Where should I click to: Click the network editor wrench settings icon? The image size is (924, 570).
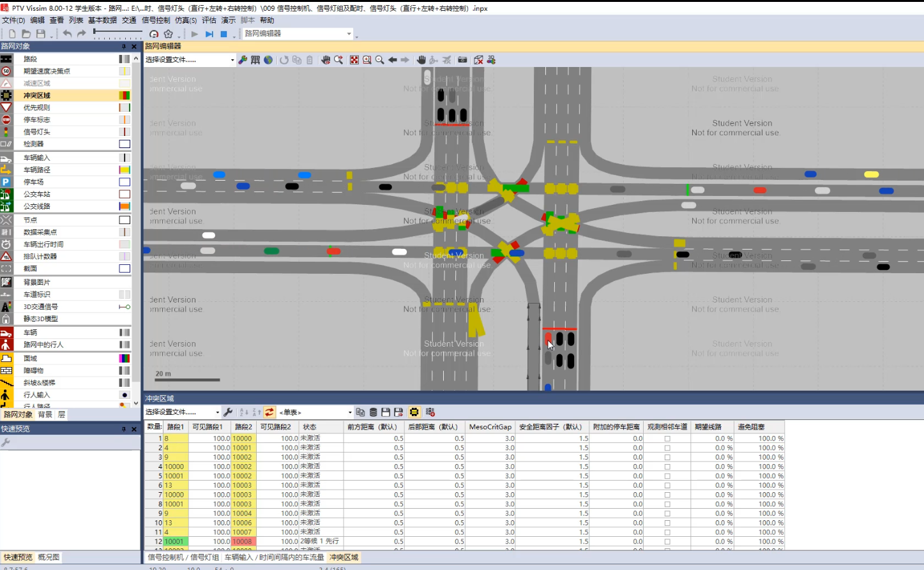[243, 60]
